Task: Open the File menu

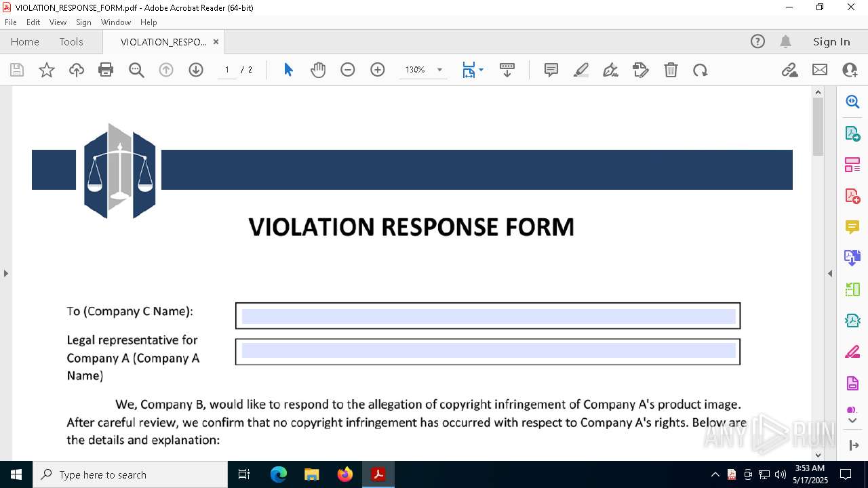Action: point(11,22)
